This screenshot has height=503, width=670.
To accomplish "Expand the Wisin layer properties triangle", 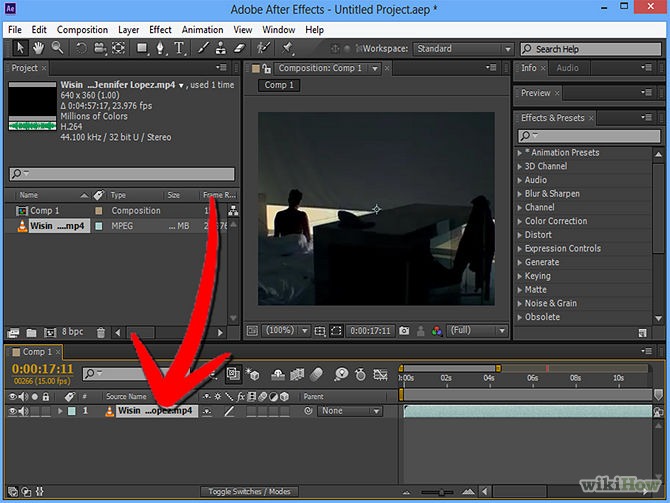I will [60, 411].
